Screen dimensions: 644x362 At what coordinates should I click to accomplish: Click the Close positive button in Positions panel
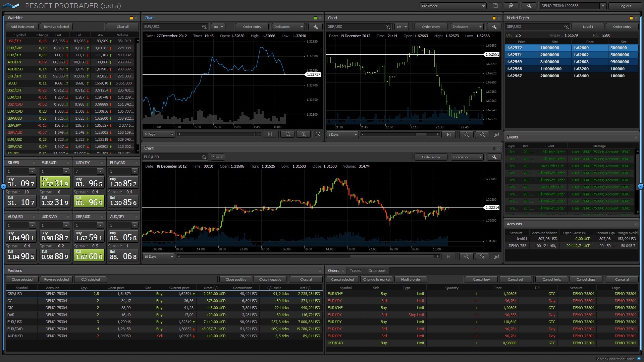click(236, 279)
